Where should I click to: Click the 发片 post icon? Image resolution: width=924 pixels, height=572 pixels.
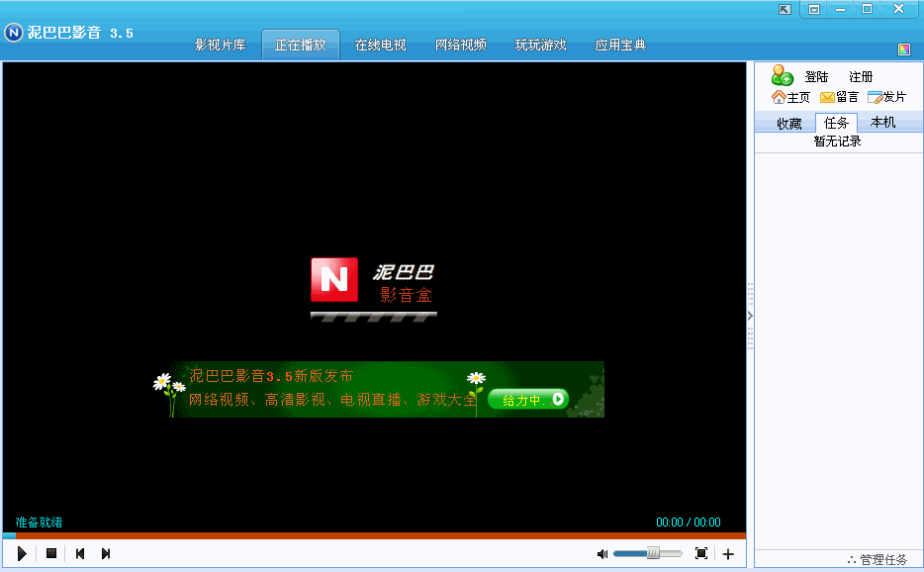[886, 97]
